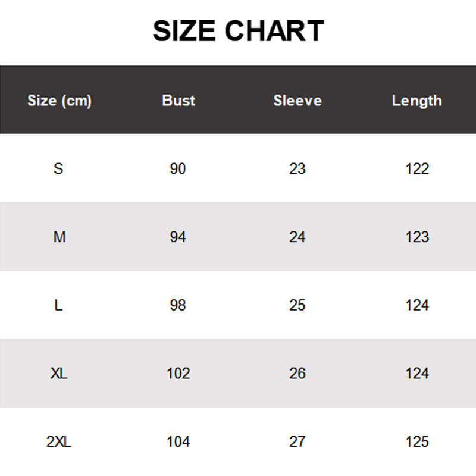Click the L size row label
The image size is (476, 476).
coord(58,305)
